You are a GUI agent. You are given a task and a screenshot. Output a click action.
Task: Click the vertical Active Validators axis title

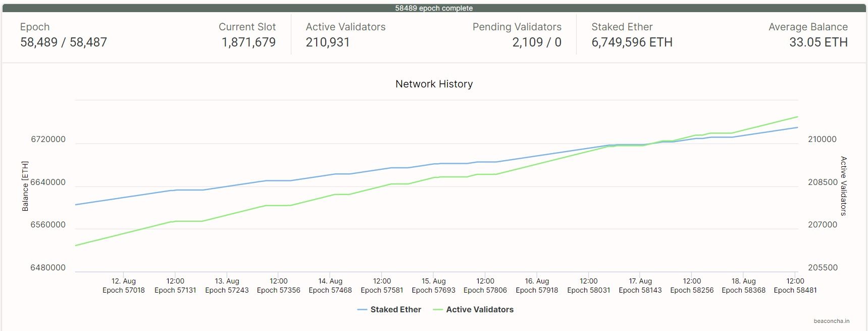click(x=843, y=186)
